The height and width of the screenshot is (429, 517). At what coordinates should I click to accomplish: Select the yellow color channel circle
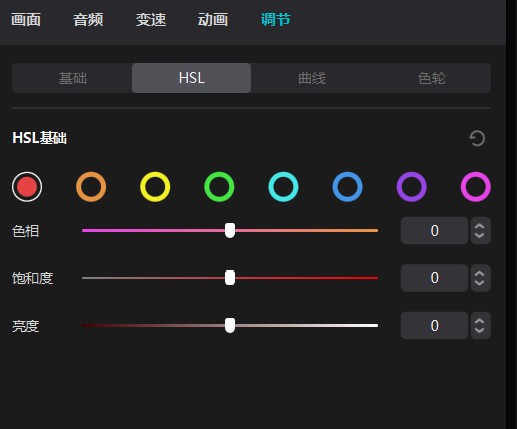[155, 187]
